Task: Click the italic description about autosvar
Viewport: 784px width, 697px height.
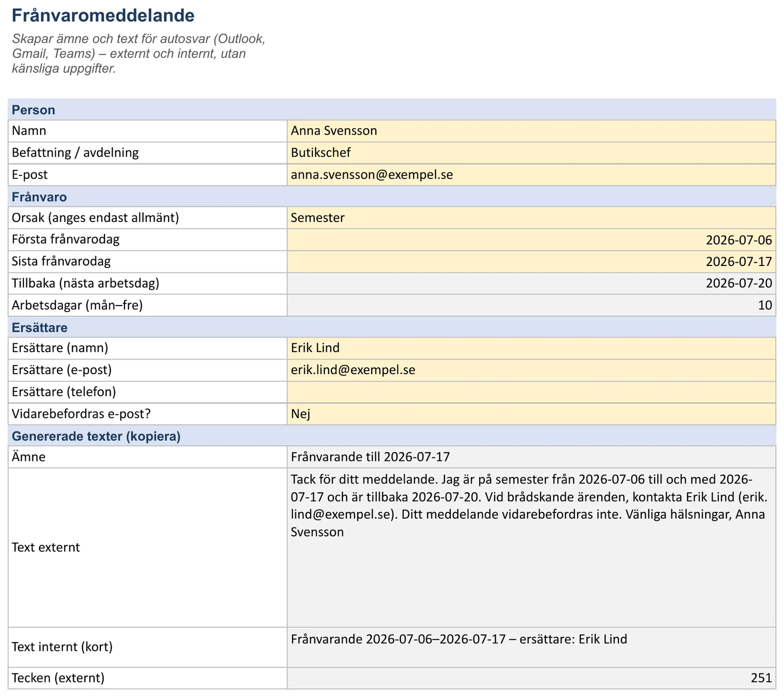Action: pos(139,53)
